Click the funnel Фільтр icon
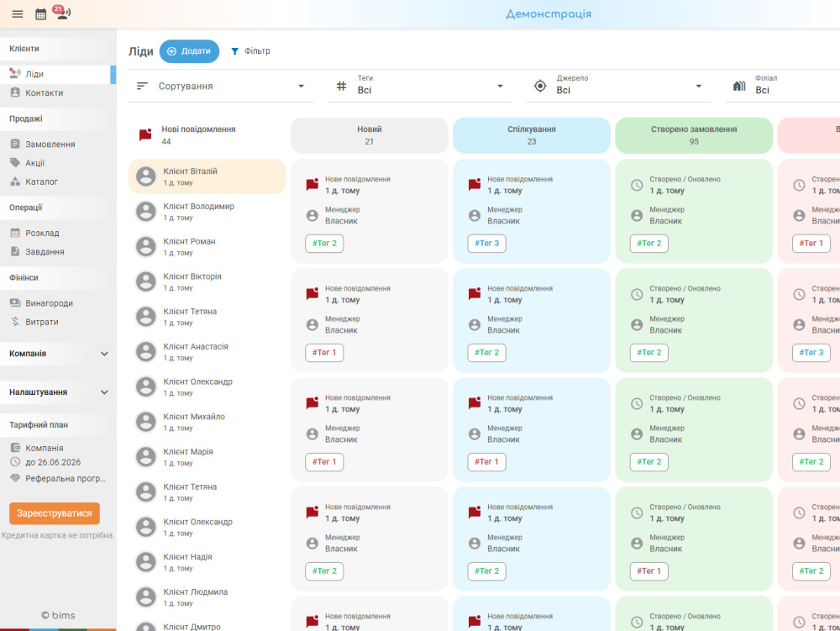This screenshot has height=631, width=840. click(234, 51)
